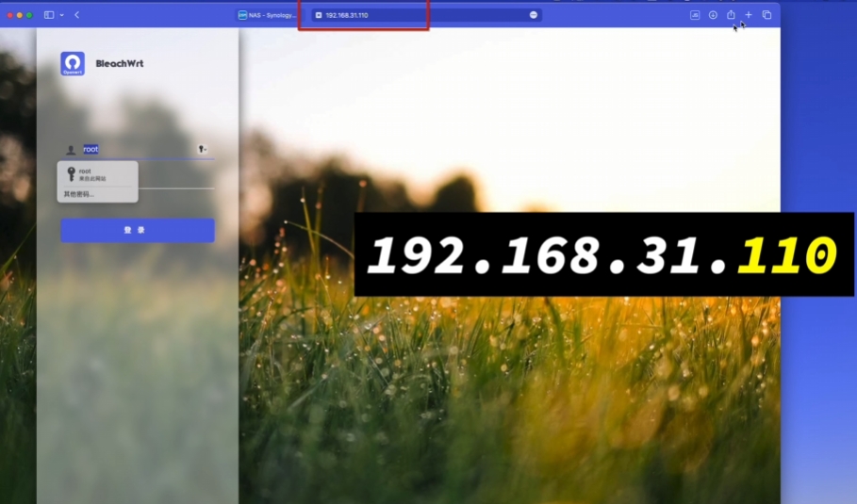Click the BleachWrt title text
This screenshot has width=857, height=504.
(120, 64)
